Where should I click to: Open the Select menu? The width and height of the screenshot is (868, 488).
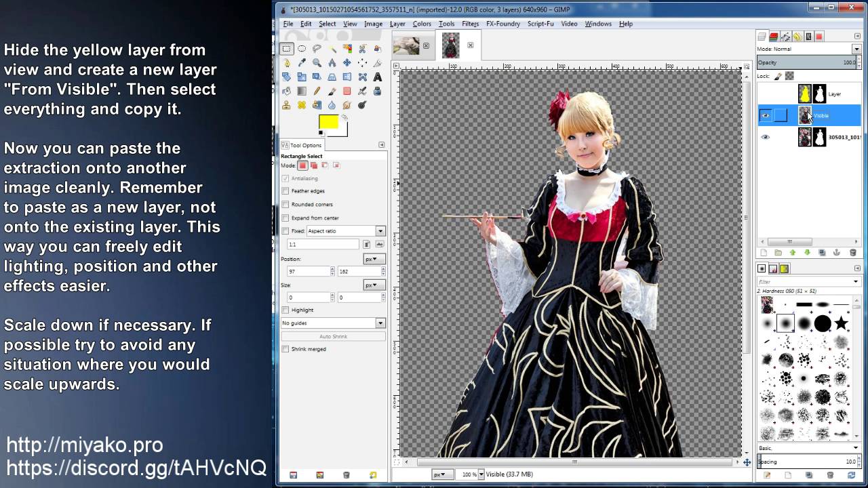coord(327,24)
